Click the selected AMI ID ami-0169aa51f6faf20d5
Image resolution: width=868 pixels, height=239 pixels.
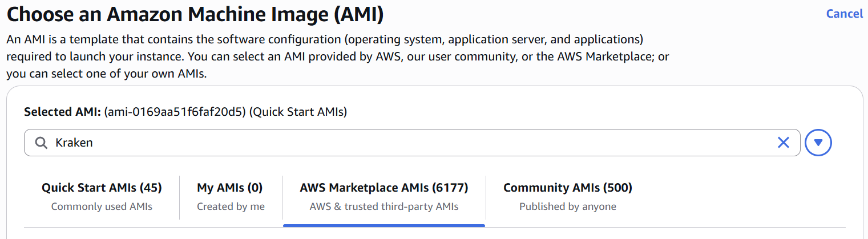[174, 112]
